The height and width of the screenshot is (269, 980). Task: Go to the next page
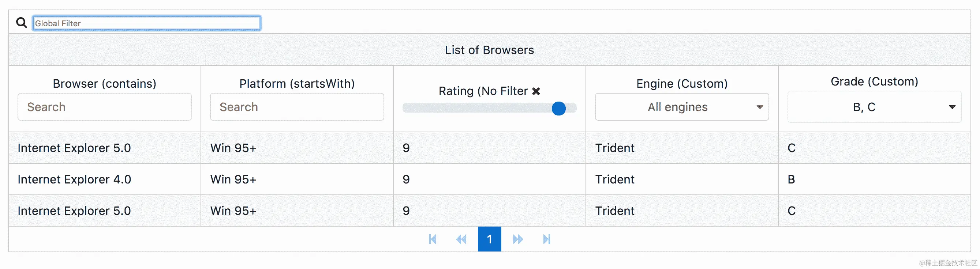(518, 239)
